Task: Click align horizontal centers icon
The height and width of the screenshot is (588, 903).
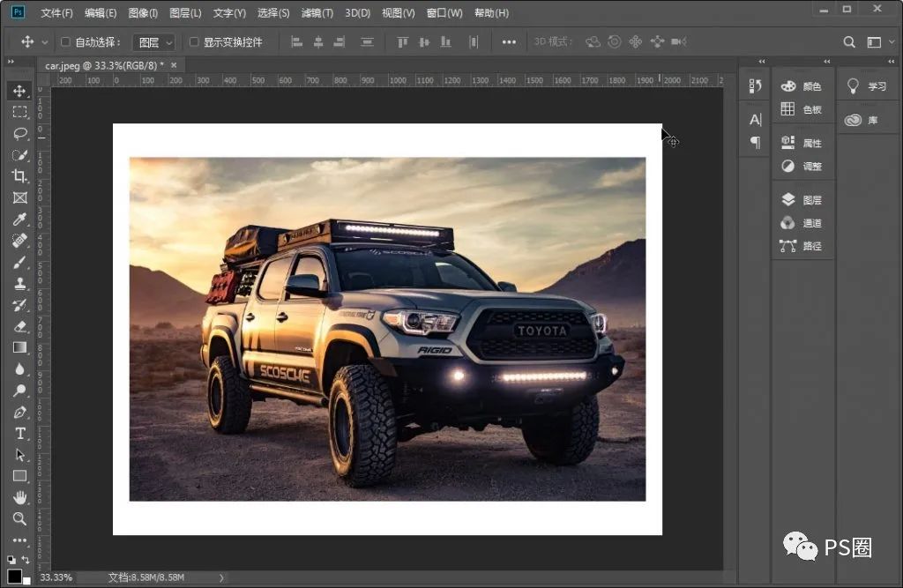Action: point(317,42)
